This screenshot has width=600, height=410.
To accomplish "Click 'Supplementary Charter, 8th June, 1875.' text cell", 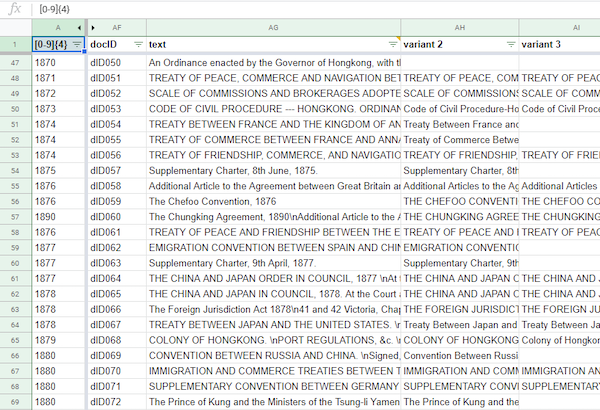I will coord(273,171).
